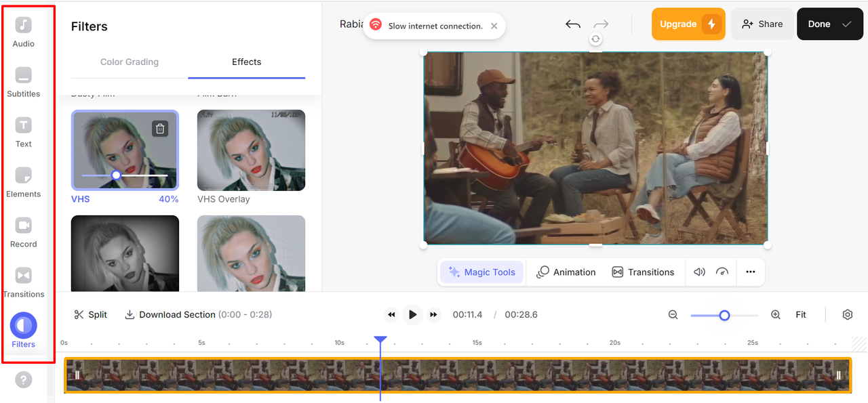
Task: Rewind the playback
Action: (391, 314)
